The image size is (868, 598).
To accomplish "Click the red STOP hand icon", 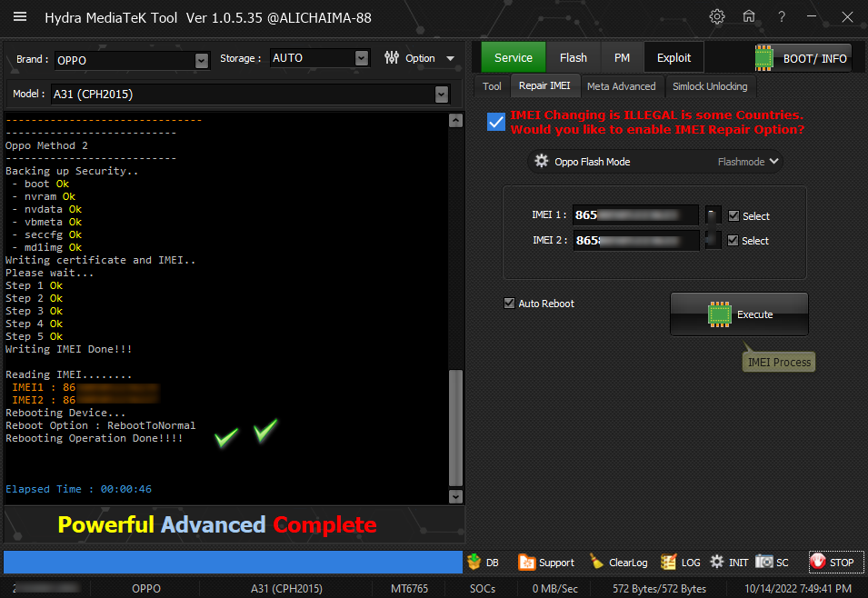I will [818, 562].
